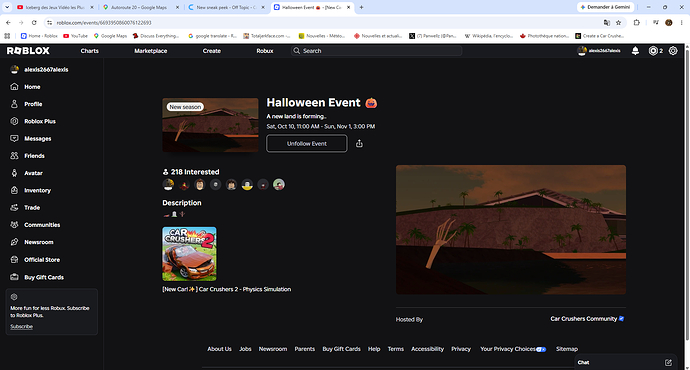Viewport: 690px width, 370px height.
Task: Click the Subscribe link in sidebar
Action: click(x=22, y=326)
